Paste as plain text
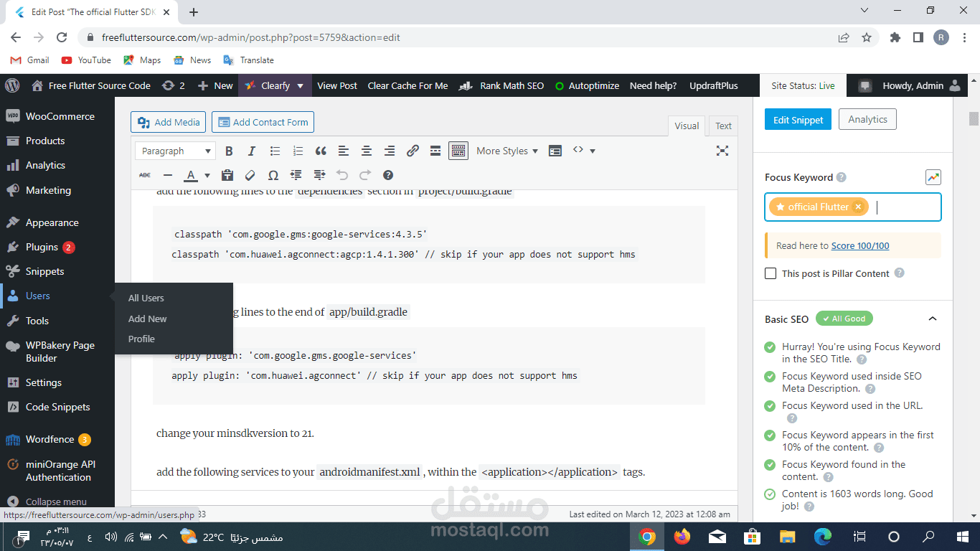Screen dimensions: 980x551 point(227,175)
